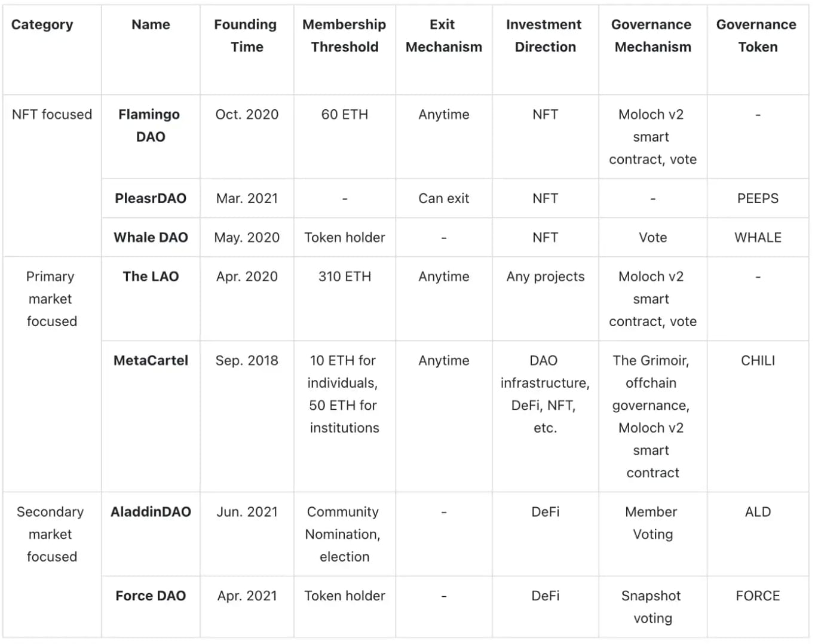Select the AladdinDAO name cell
815x644 pixels.
[x=151, y=511]
